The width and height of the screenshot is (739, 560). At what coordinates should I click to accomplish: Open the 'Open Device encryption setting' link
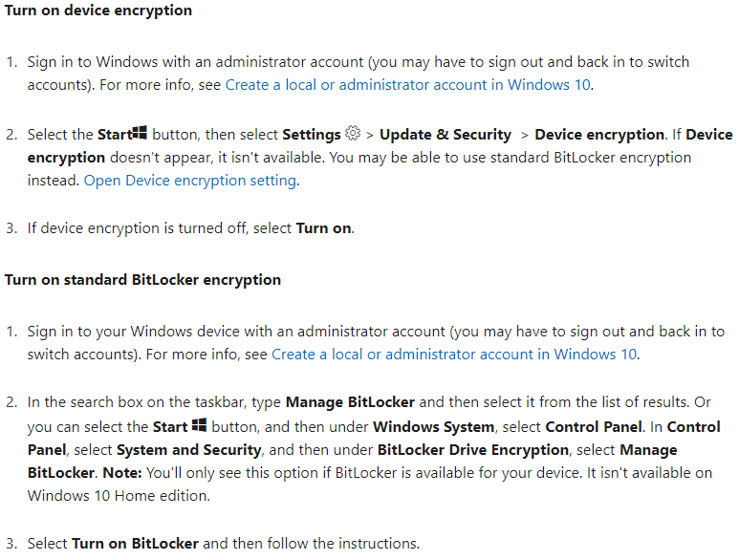click(x=190, y=181)
